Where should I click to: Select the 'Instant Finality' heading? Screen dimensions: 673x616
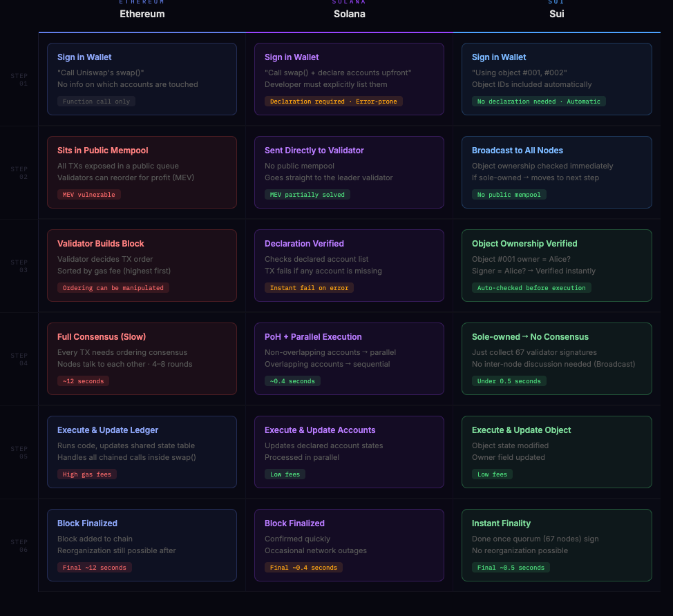coord(501,523)
